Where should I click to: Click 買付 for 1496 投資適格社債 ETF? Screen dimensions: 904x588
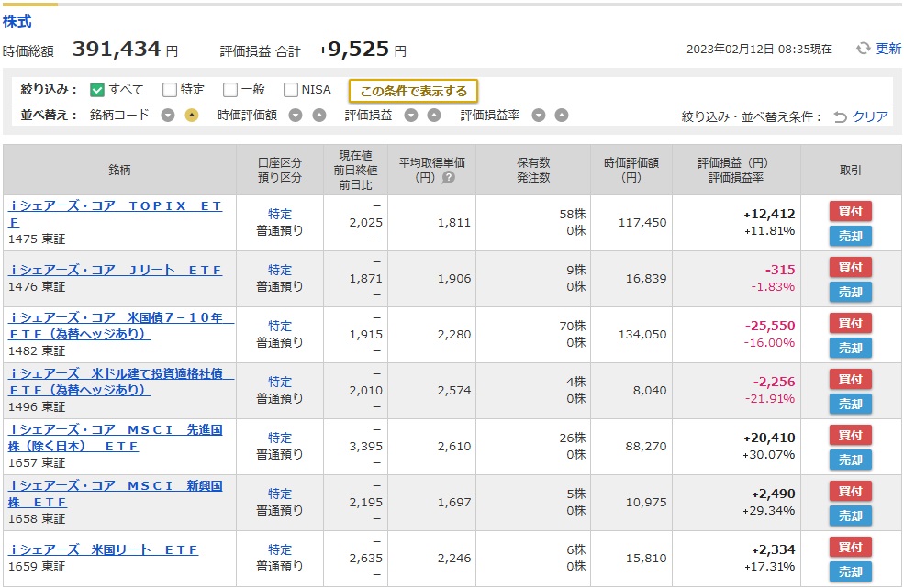click(x=851, y=379)
